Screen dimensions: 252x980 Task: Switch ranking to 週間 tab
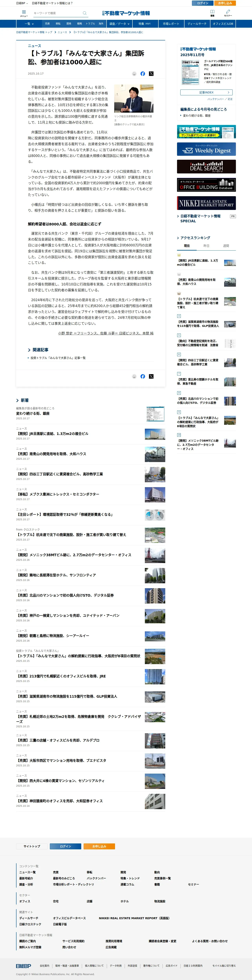[226, 246]
